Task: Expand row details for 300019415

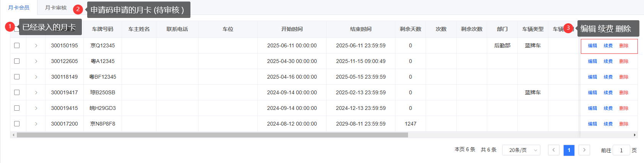Action: [x=36, y=108]
